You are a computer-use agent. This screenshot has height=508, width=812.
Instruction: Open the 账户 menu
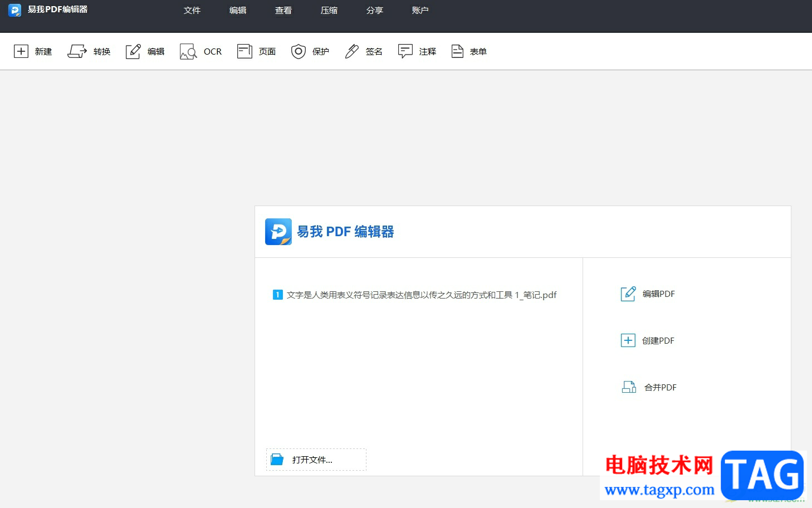(x=420, y=11)
